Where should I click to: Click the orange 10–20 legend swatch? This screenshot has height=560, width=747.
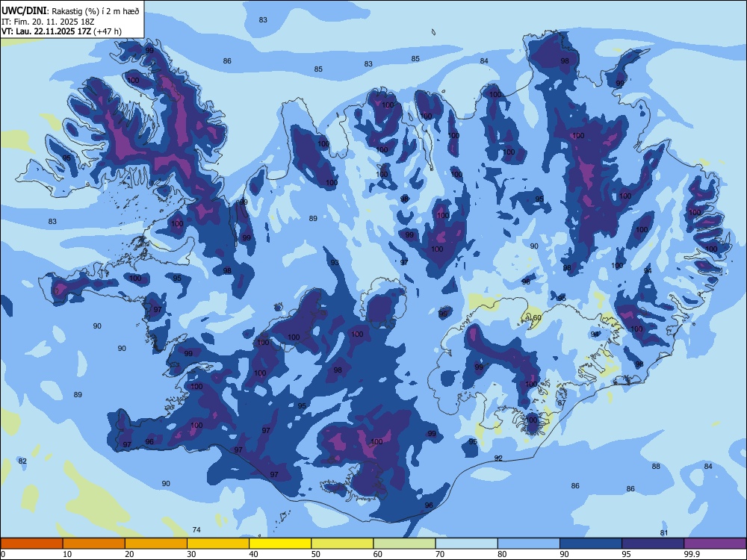[x=94, y=544]
